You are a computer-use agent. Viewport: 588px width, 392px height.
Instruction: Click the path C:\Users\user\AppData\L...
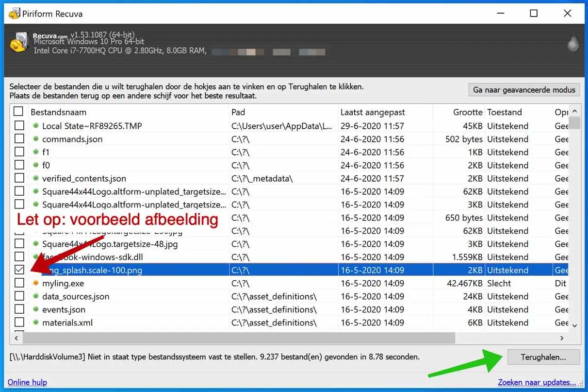[282, 126]
